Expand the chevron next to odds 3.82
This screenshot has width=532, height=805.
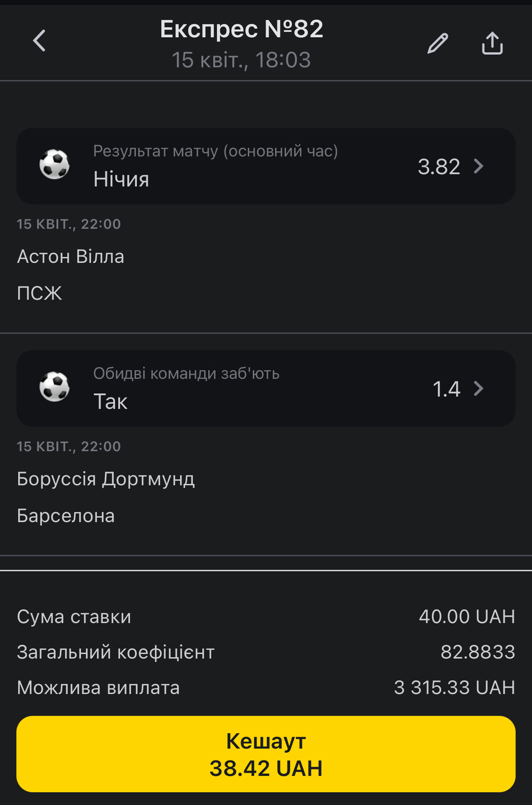click(x=478, y=167)
